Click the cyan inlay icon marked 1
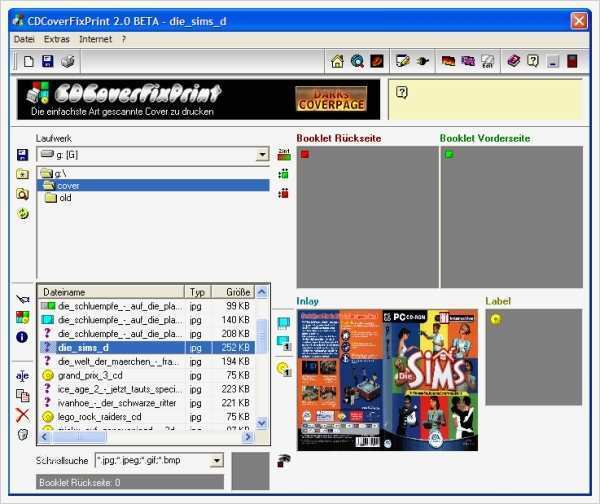This screenshot has width=600, height=504. click(284, 343)
